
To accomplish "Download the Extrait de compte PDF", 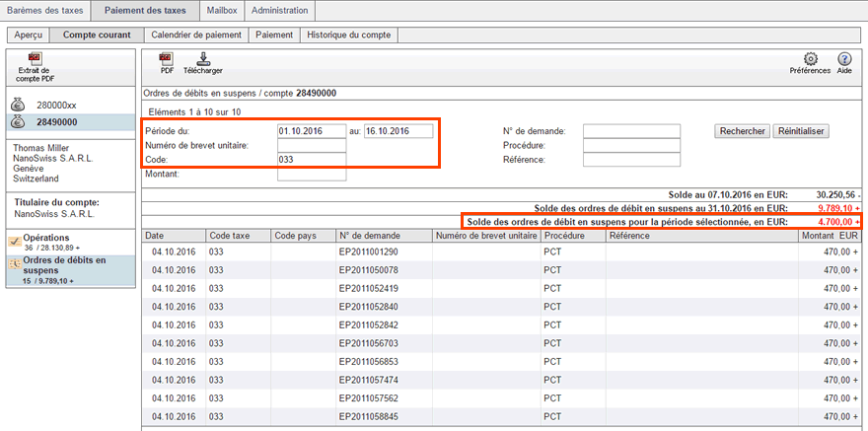I will pos(34,68).
